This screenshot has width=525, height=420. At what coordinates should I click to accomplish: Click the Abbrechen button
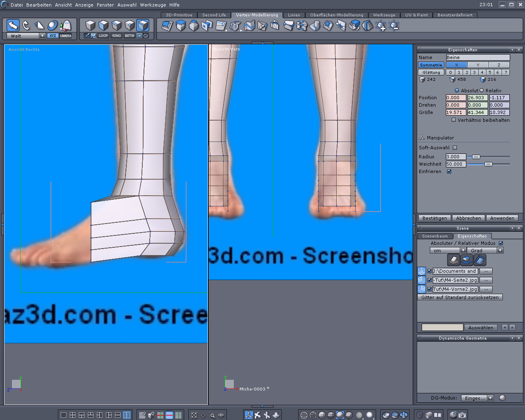[x=468, y=218]
